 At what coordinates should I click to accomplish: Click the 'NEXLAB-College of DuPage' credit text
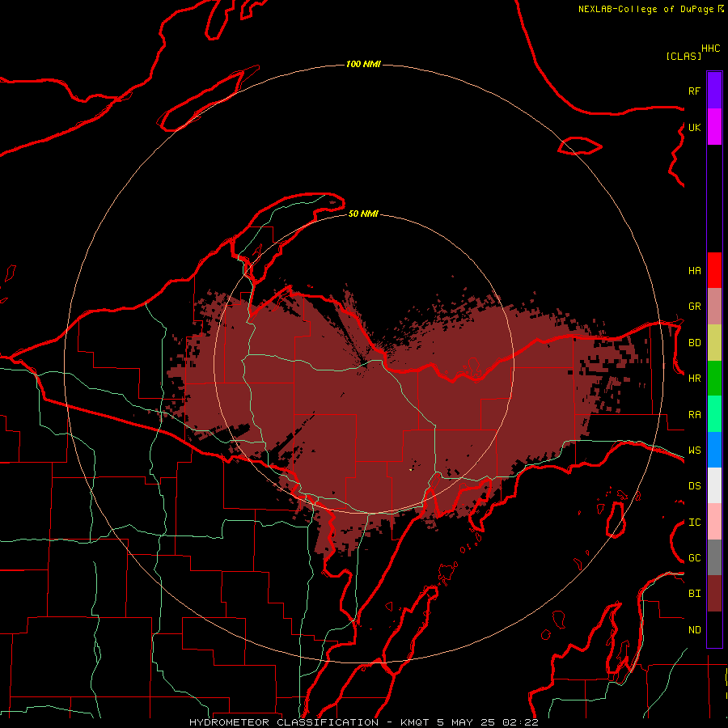click(647, 9)
